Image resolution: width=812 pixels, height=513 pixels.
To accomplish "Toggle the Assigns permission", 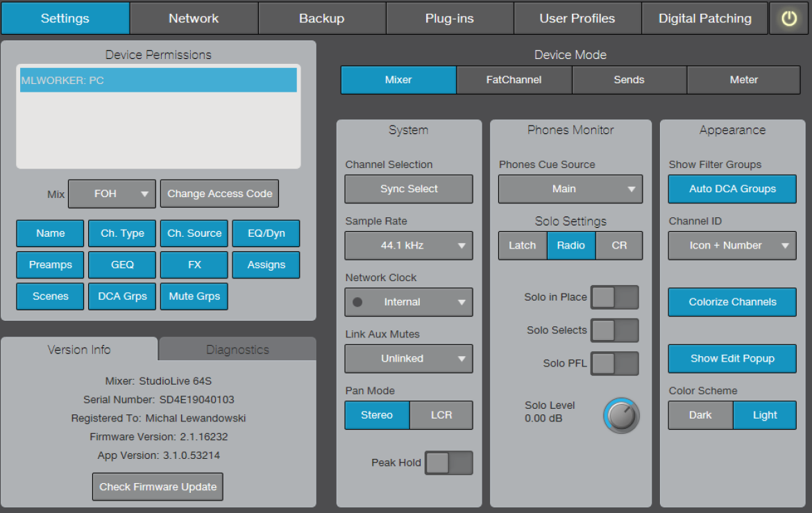I will [267, 264].
